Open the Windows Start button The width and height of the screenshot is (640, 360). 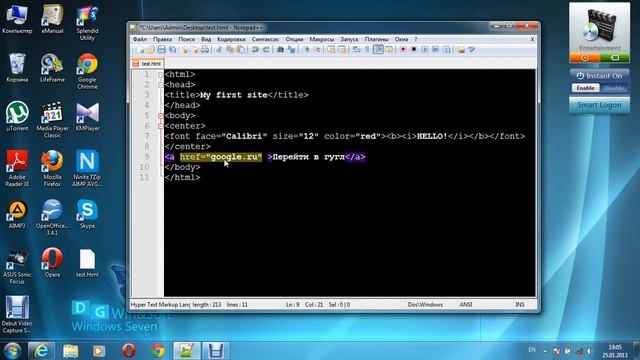pyautogui.click(x=12, y=351)
